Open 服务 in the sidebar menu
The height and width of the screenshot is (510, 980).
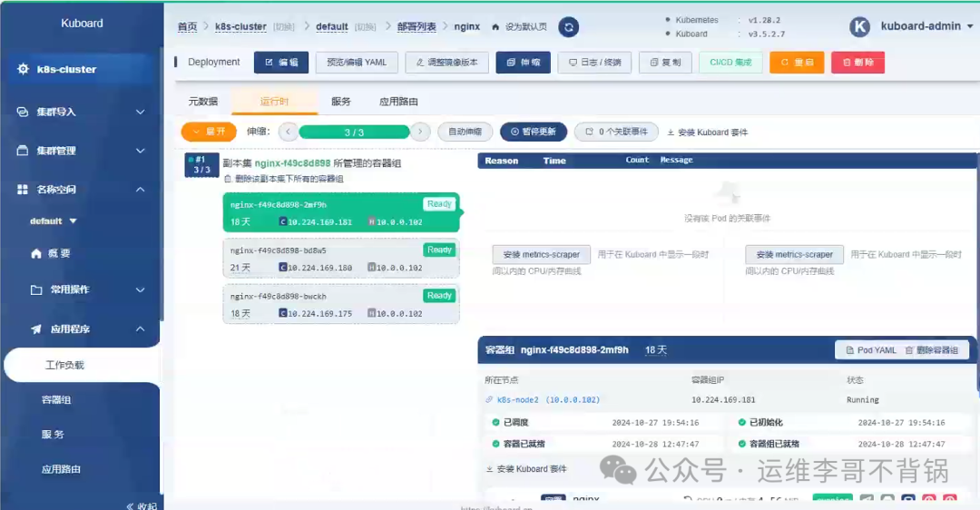coord(53,435)
